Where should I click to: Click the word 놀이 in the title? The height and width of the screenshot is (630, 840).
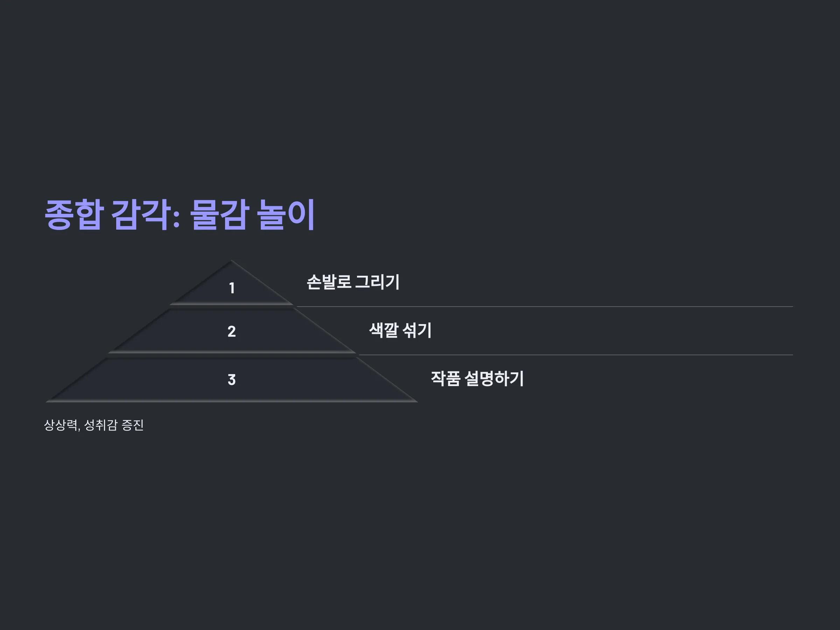pos(286,215)
